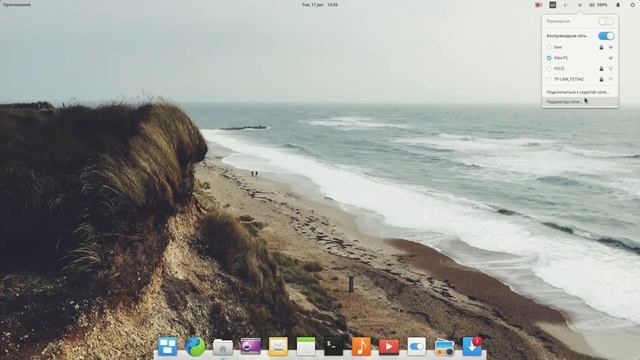Choose connect to hidden network entry
The width and height of the screenshot is (640, 360).
click(x=580, y=92)
